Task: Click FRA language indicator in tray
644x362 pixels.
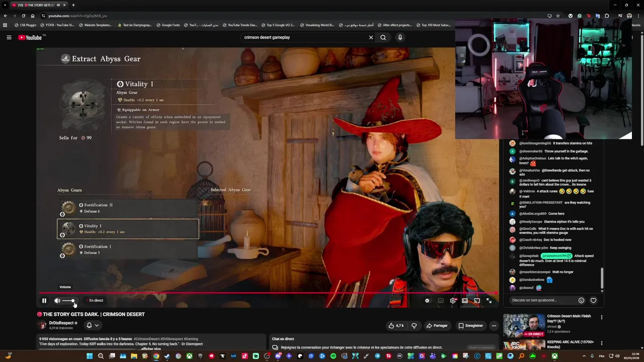Action: click(602, 356)
